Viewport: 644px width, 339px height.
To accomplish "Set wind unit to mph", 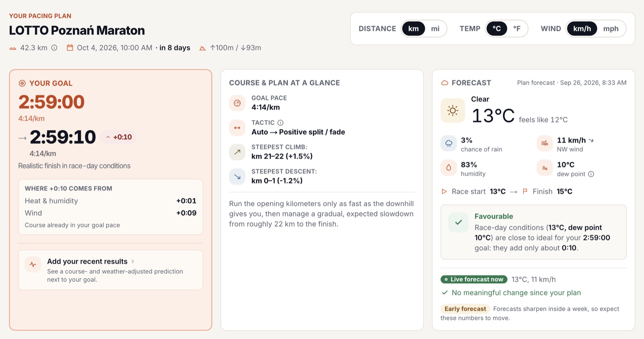I will 611,29.
